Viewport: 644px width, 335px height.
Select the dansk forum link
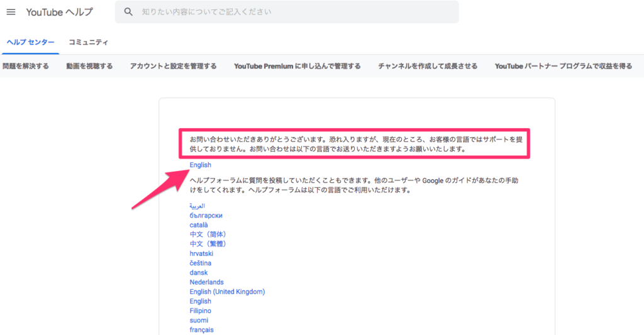click(199, 273)
